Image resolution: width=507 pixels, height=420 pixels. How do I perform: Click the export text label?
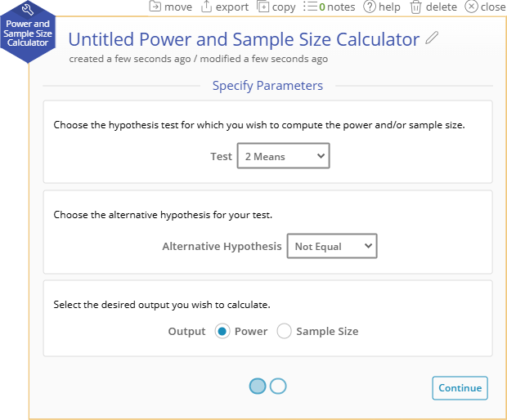pyautogui.click(x=232, y=7)
